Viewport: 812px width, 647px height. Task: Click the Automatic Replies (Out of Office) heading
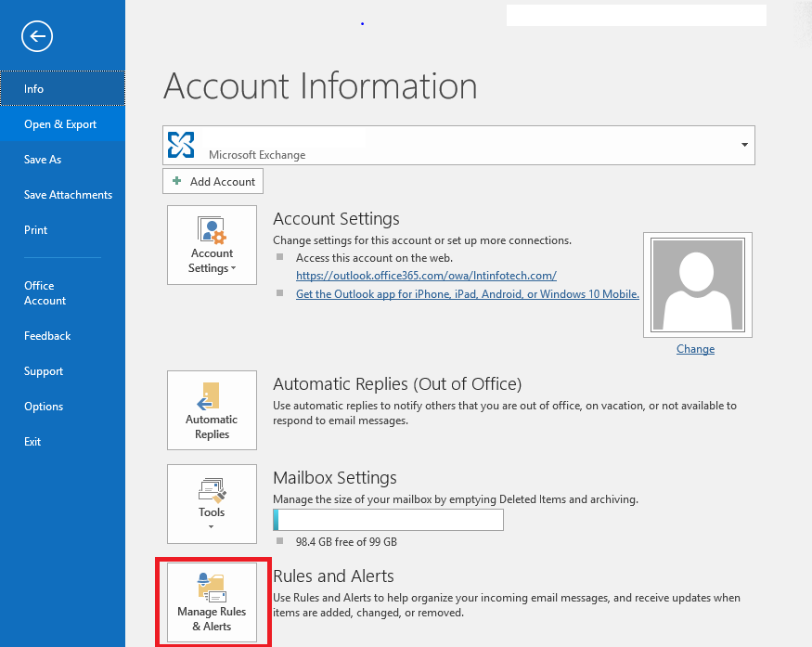click(x=397, y=384)
